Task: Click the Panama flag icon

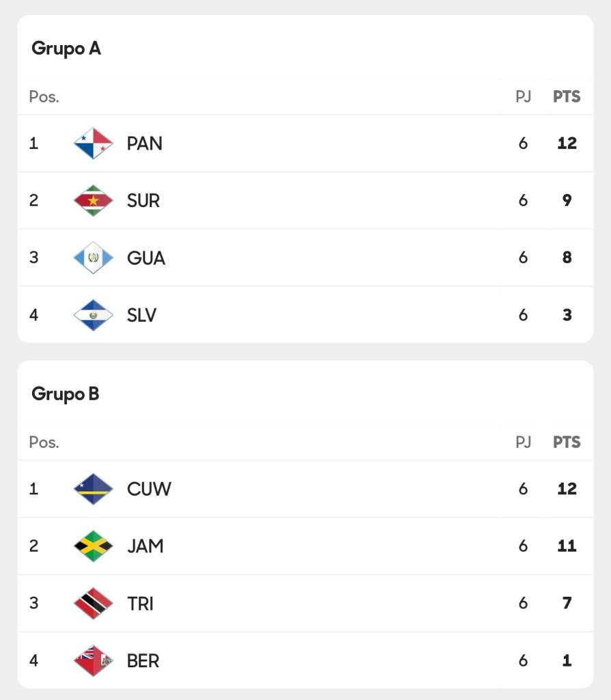Action: (93, 144)
